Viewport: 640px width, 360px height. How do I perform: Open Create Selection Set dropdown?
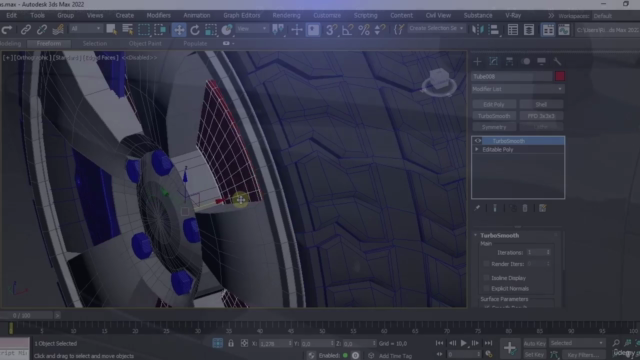pyautogui.click(x=436, y=28)
